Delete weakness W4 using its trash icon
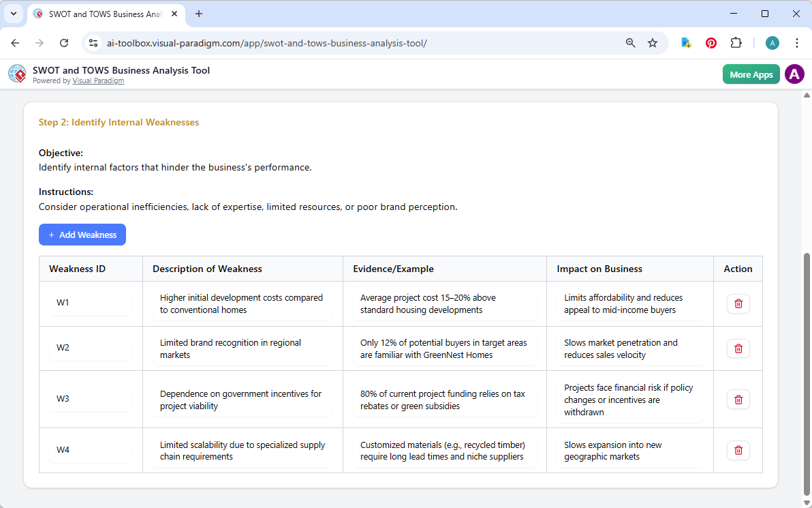This screenshot has width=812, height=508. [x=738, y=450]
